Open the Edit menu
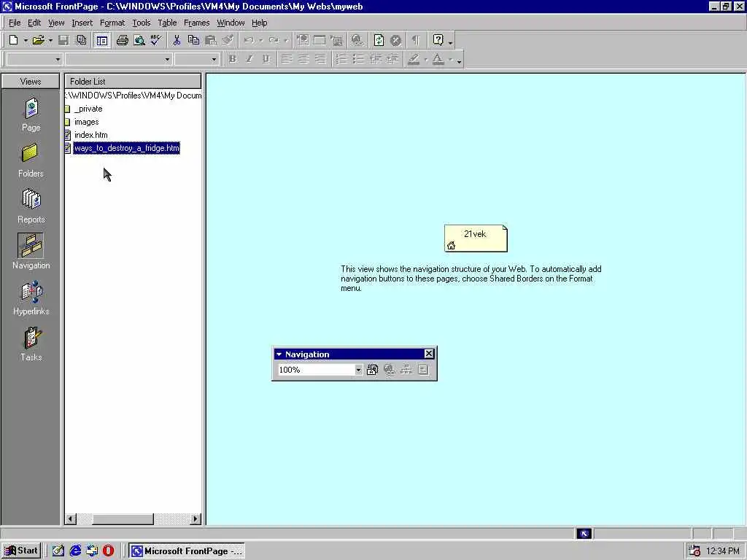The height and width of the screenshot is (560, 747). point(34,23)
